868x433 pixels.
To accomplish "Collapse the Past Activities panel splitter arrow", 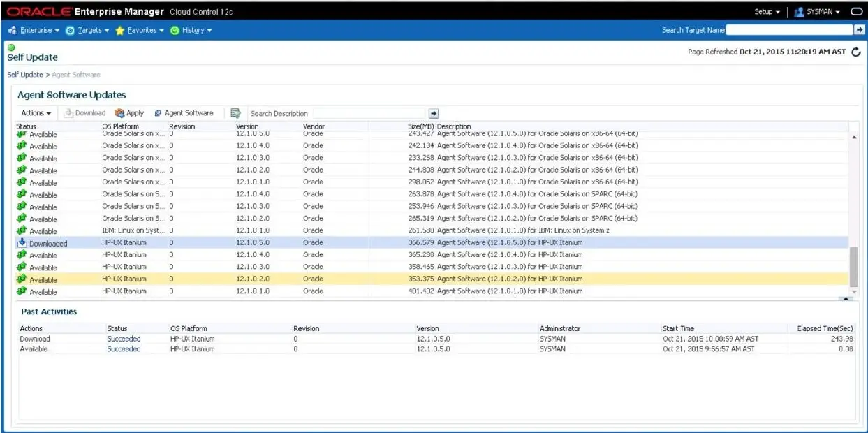I will (845, 299).
